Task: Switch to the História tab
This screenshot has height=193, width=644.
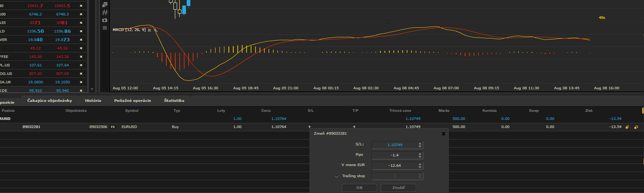Action: (x=93, y=100)
